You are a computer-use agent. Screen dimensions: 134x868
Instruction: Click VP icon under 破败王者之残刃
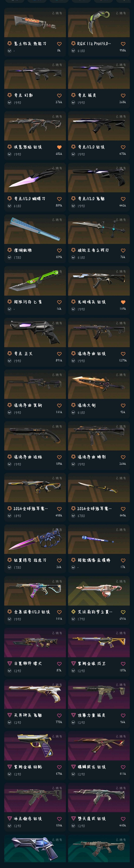coord(73,257)
